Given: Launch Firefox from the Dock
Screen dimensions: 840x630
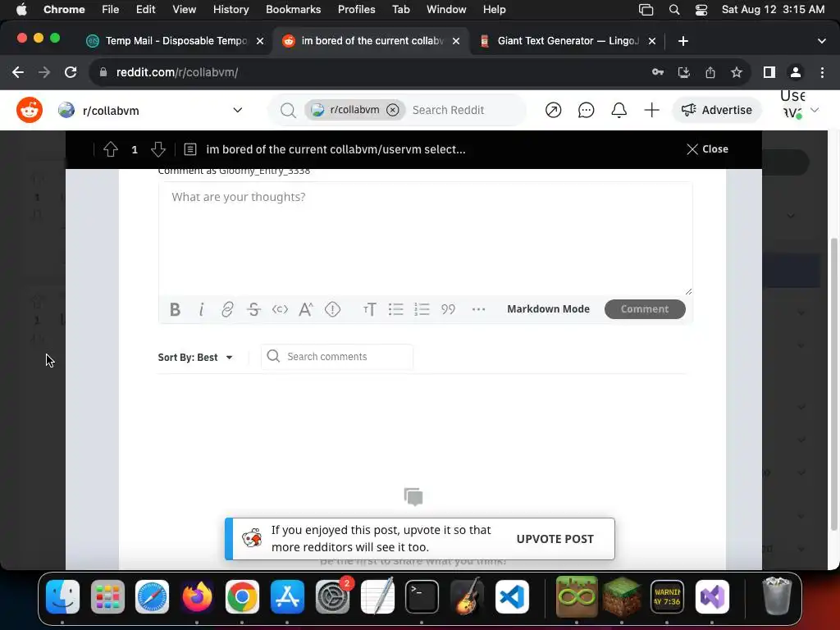Looking at the screenshot, I should 197,596.
